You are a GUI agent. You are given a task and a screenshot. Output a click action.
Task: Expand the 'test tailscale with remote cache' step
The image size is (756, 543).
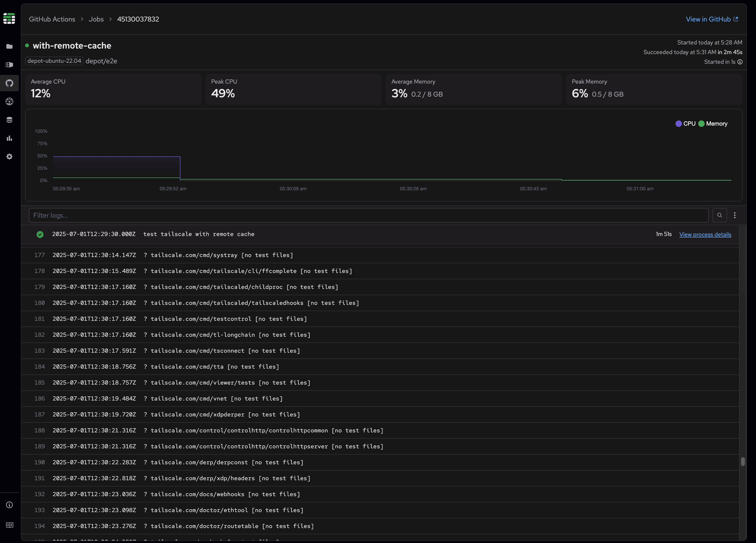pyautogui.click(x=199, y=234)
